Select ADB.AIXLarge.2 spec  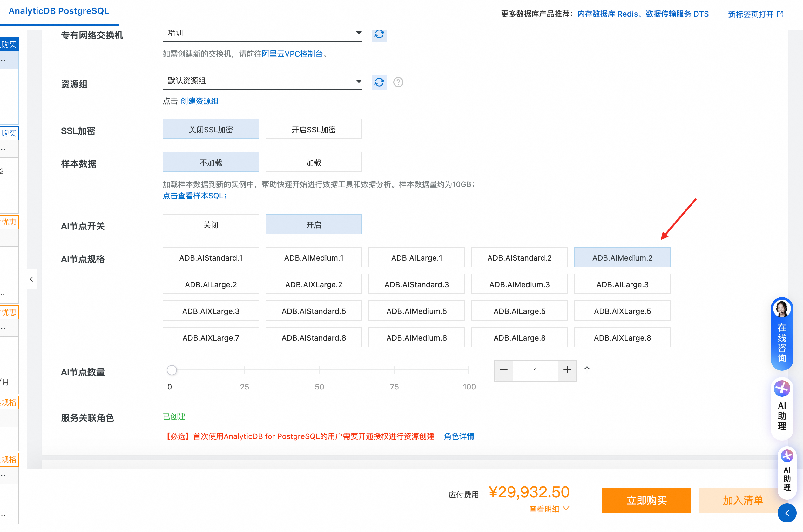[x=314, y=284]
